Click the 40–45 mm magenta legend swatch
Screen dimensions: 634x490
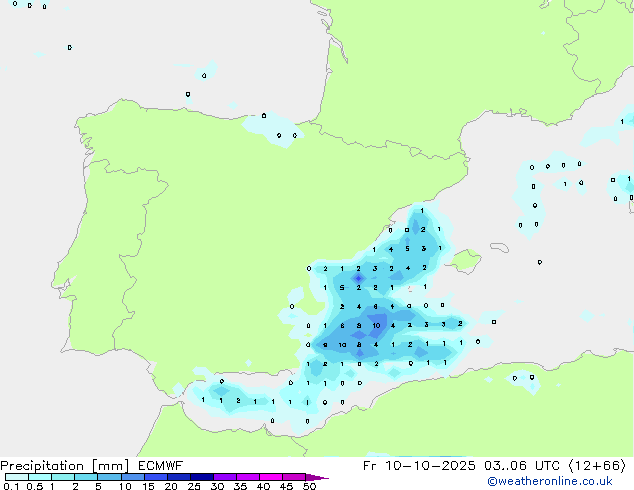[x=271, y=477]
